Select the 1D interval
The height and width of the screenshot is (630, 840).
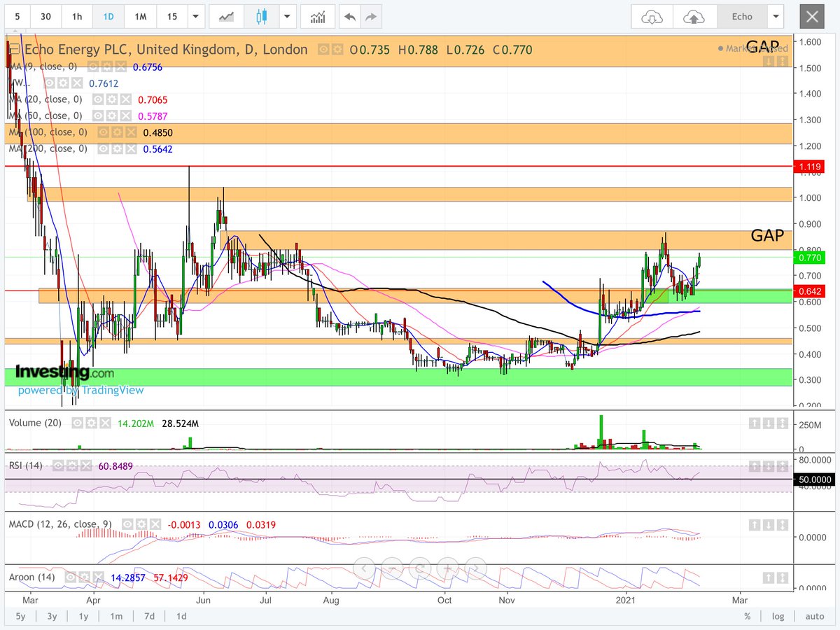point(108,16)
